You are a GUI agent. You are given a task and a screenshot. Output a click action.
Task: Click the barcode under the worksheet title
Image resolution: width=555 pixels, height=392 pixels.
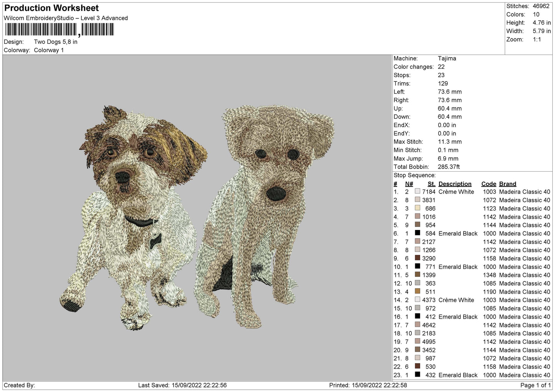pos(59,30)
